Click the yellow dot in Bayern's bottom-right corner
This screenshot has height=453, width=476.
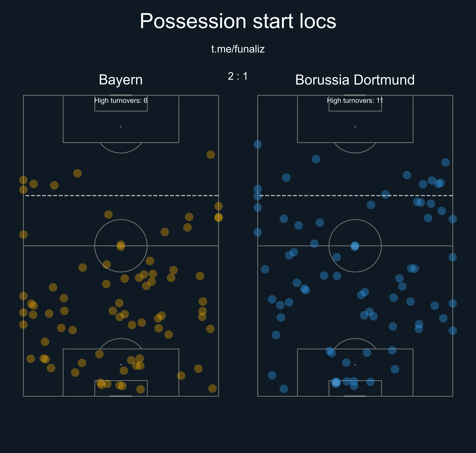click(212, 388)
